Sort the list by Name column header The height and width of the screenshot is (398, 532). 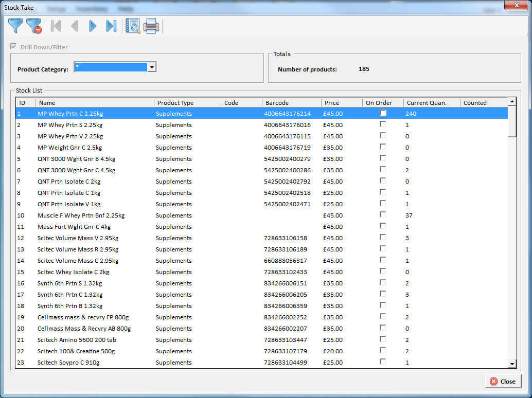tap(95, 103)
